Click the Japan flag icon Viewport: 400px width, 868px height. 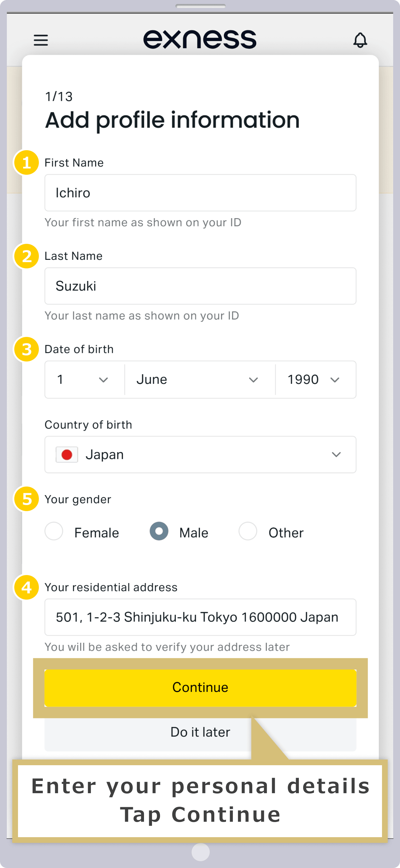pos(67,455)
